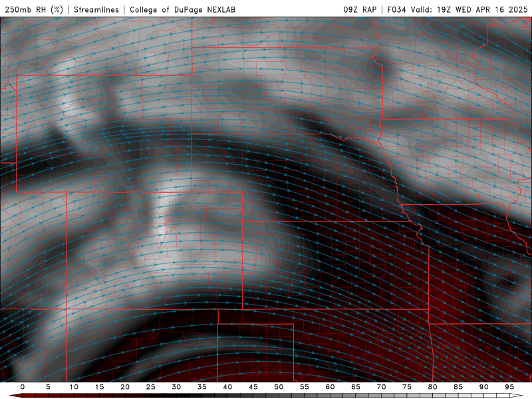This screenshot has width=532, height=399.
Task: Click the colorbar label '75'
Action: point(407,387)
